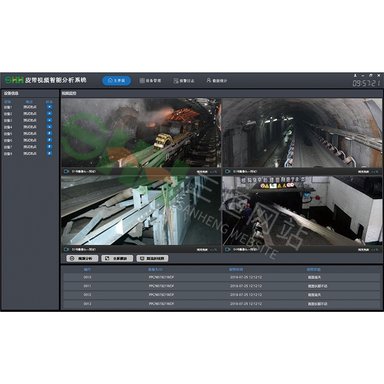
Task: Click the first button below video grid
Action: pyautogui.click(x=82, y=258)
